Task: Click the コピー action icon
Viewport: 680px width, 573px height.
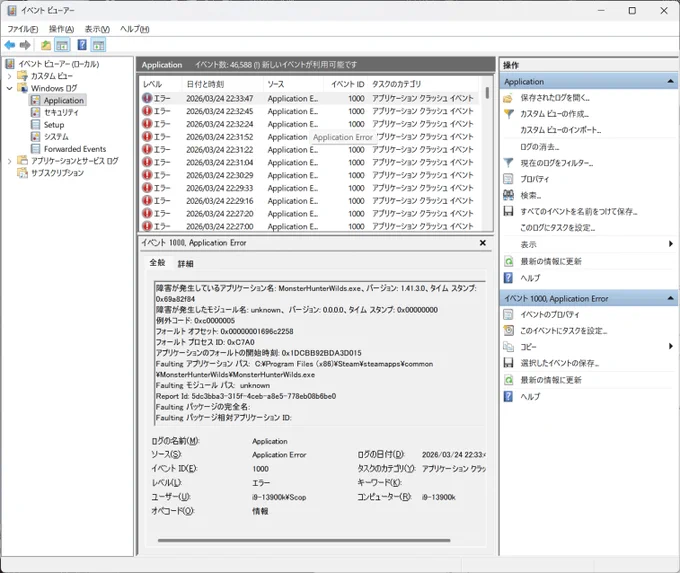Action: click(x=508, y=347)
